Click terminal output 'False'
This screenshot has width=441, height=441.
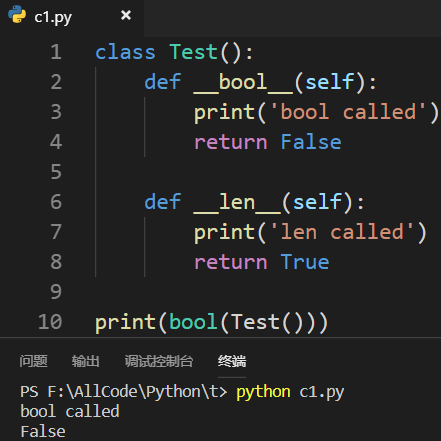43,432
